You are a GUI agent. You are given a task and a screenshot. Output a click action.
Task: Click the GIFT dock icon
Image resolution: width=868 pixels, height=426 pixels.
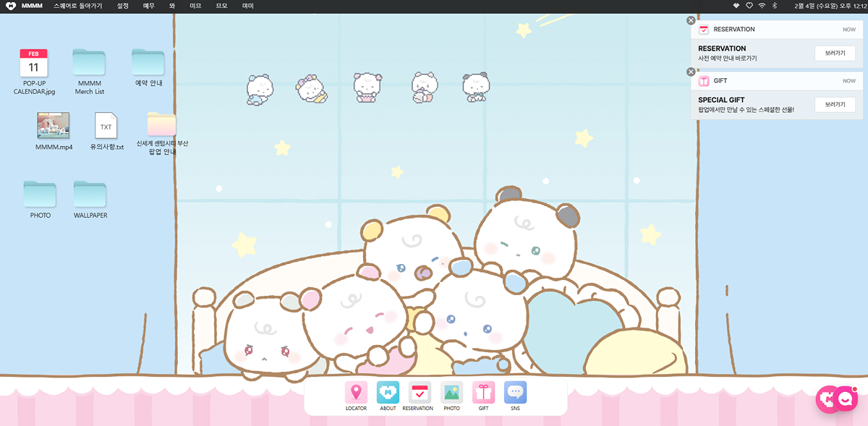click(x=483, y=393)
